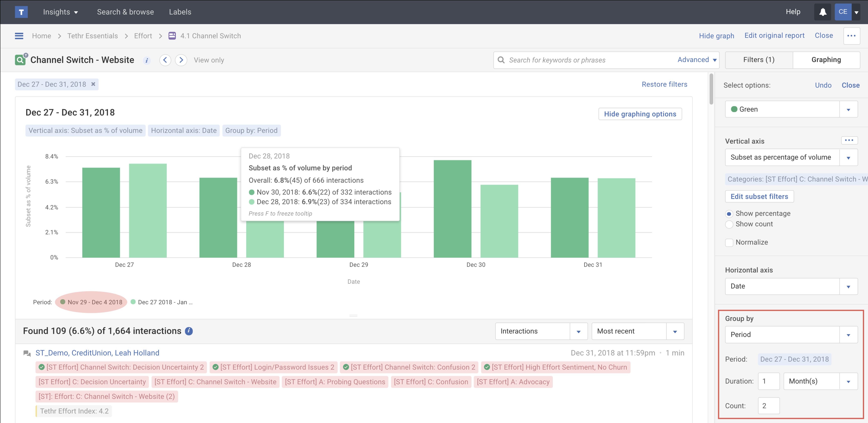This screenshot has width=868, height=423.
Task: Go to previous report arrow
Action: coord(165,60)
